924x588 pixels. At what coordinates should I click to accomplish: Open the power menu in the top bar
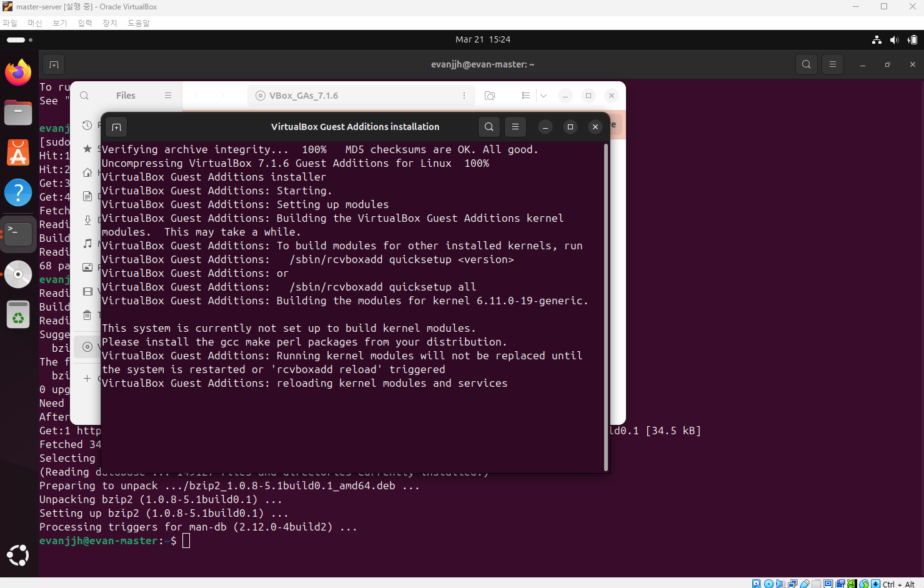coord(913,39)
